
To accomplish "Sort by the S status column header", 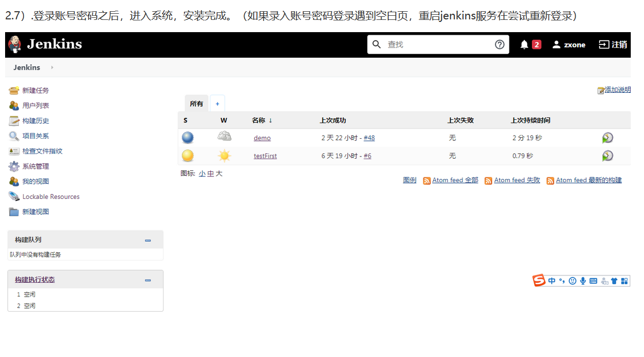I will (x=185, y=120).
